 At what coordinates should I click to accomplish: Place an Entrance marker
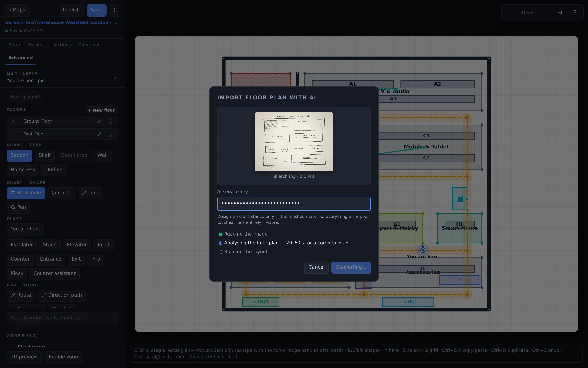tap(51, 259)
